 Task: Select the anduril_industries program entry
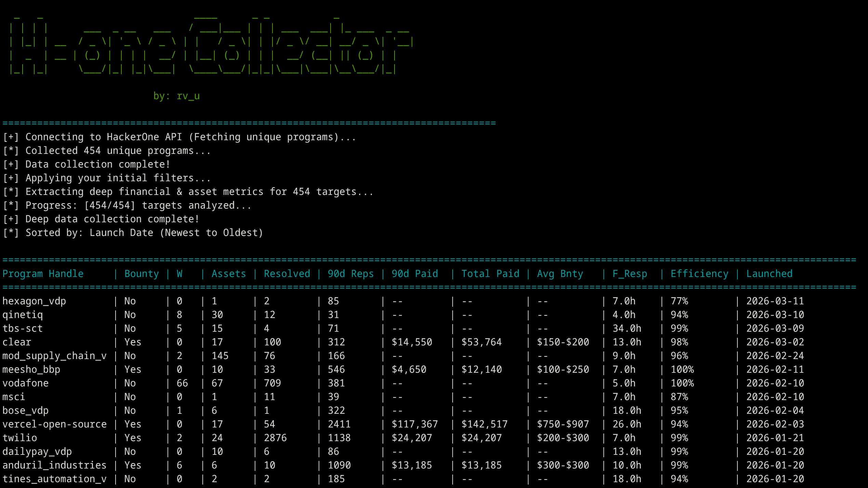coord(54,465)
